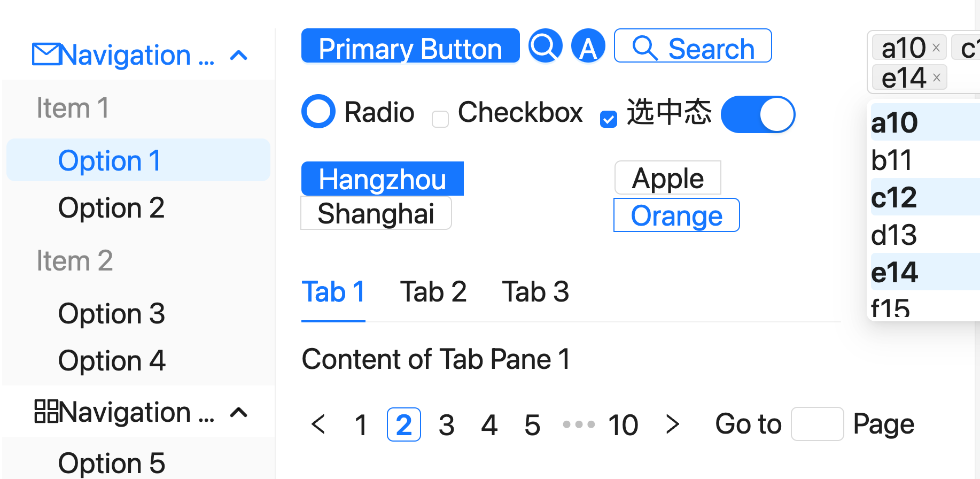Image resolution: width=980 pixels, height=479 pixels.
Task: Collapse the first Navigation submenu
Action: [239, 55]
